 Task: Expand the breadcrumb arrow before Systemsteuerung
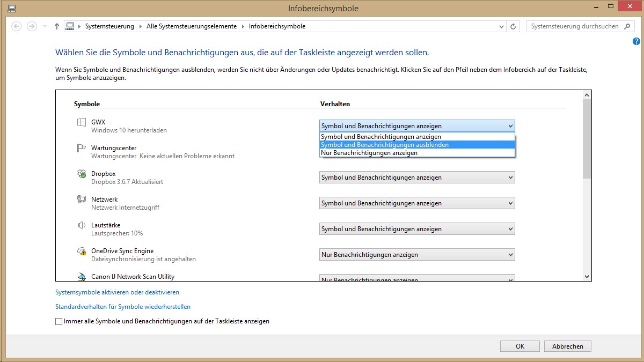79,26
